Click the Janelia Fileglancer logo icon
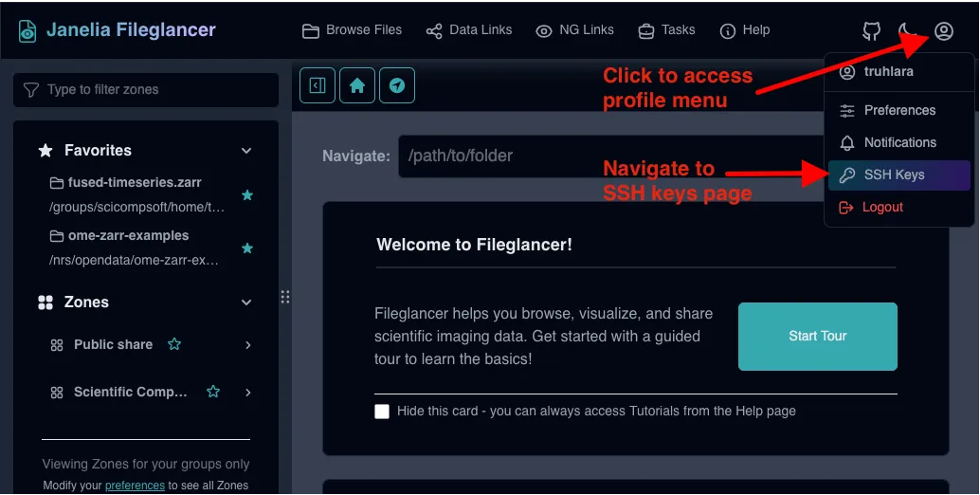 pyautogui.click(x=27, y=30)
